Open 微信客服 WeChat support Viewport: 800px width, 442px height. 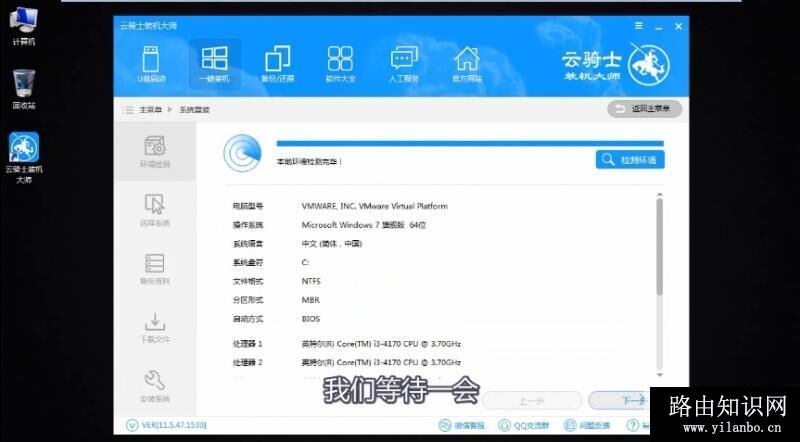pos(462,425)
